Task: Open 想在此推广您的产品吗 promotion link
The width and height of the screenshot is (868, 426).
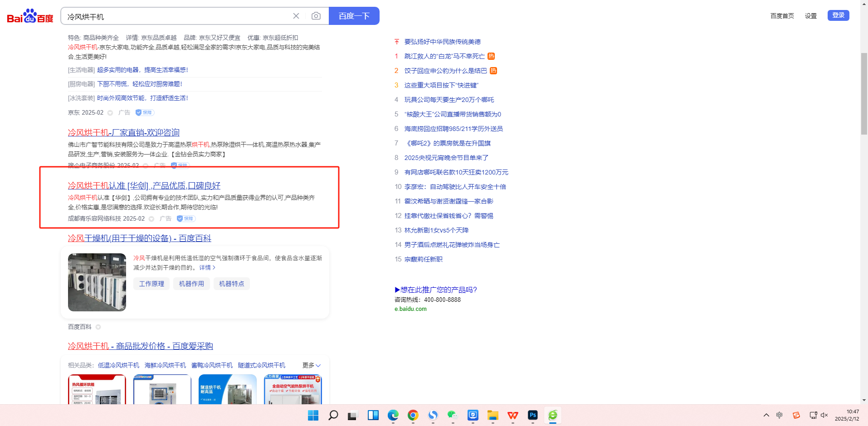Action: [436, 290]
